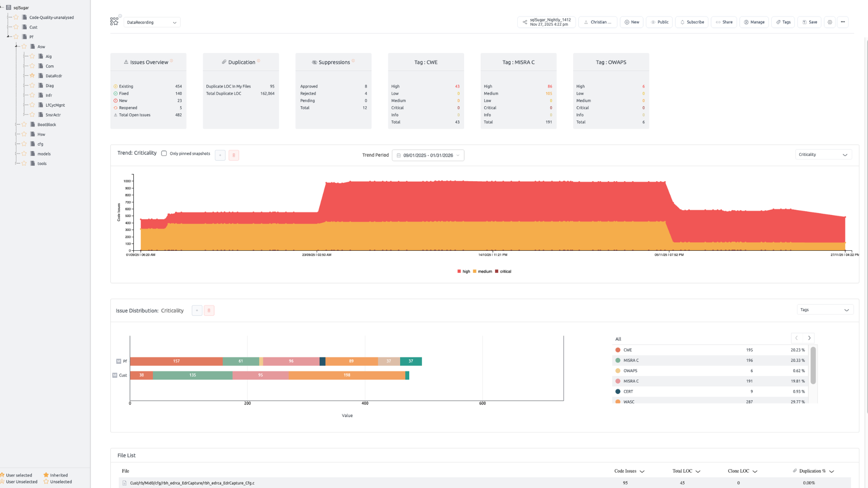Image resolution: width=868 pixels, height=488 pixels.
Task: Open the three-dots more options menu
Action: click(843, 22)
